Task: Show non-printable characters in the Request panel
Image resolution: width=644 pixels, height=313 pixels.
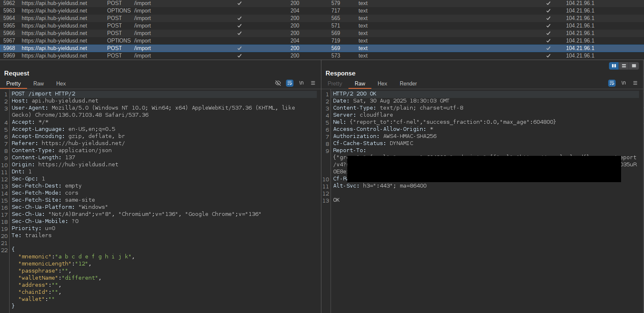Action: pos(278,83)
